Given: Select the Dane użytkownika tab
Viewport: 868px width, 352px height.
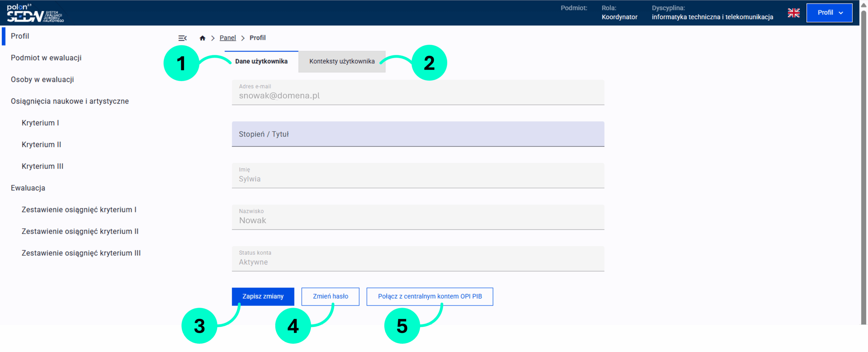Looking at the screenshot, I should pyautogui.click(x=261, y=61).
